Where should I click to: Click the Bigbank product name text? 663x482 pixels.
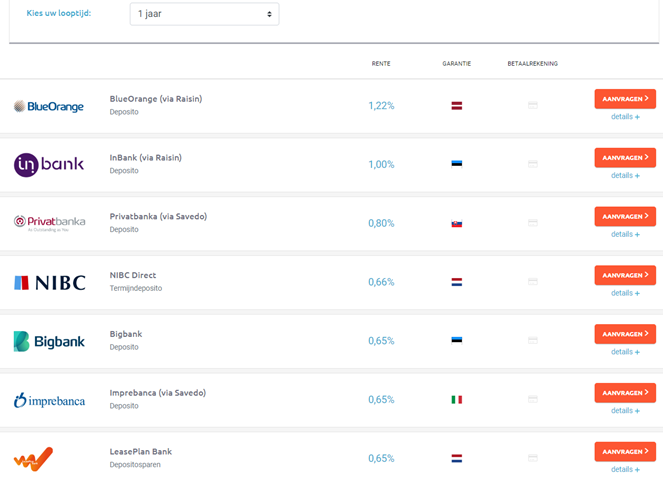(126, 334)
